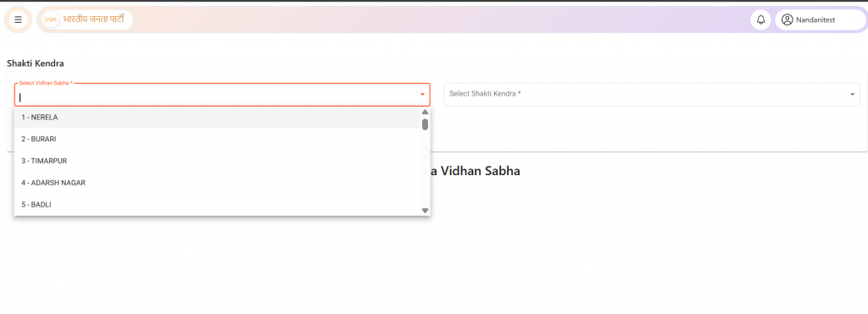Viewport: 868px width, 314px height.
Task: Open the hamburger navigation menu
Action: click(19, 20)
